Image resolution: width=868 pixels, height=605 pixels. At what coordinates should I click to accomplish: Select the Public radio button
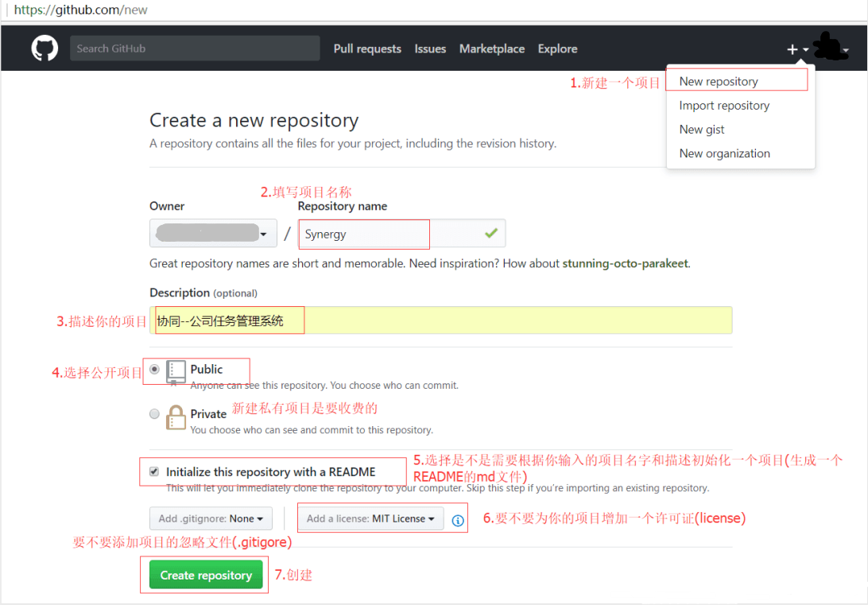154,369
